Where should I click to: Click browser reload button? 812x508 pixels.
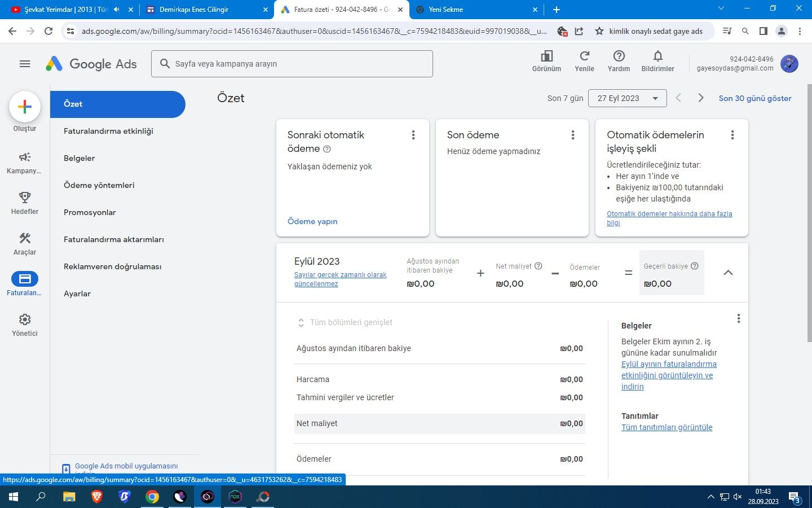[48, 31]
